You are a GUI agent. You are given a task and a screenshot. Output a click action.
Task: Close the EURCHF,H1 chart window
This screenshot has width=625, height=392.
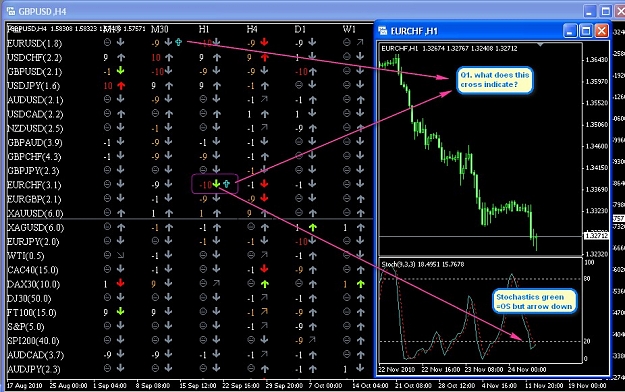pyautogui.click(x=601, y=31)
